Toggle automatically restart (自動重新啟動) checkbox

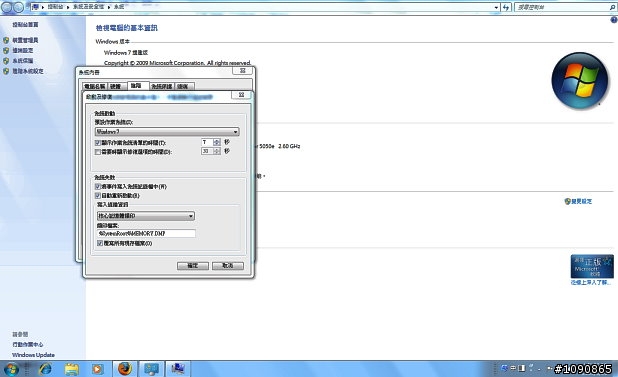tap(98, 195)
